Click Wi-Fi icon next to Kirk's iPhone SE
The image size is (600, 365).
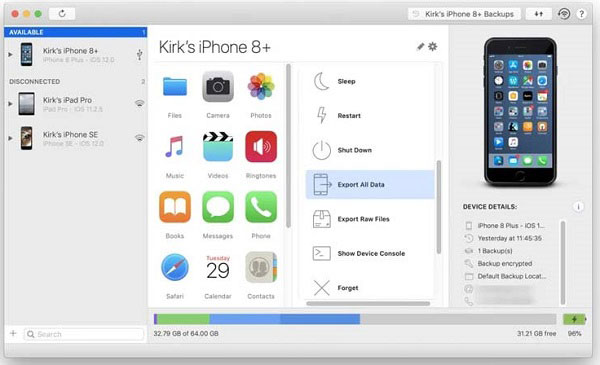pyautogui.click(x=140, y=138)
